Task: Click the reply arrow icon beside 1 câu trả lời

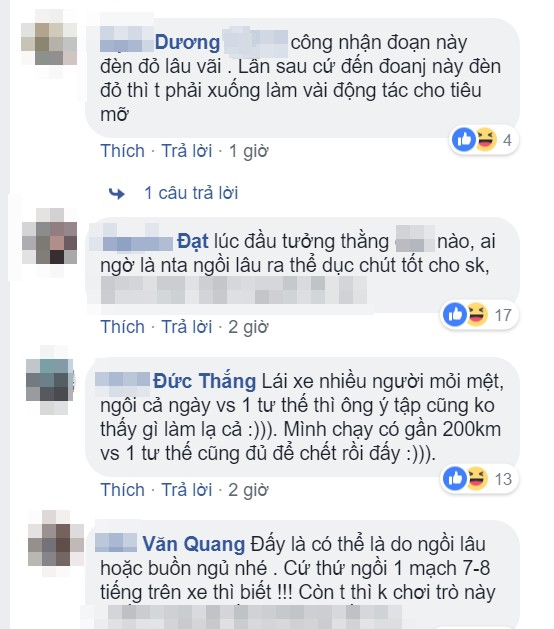Action: pyautogui.click(x=117, y=194)
